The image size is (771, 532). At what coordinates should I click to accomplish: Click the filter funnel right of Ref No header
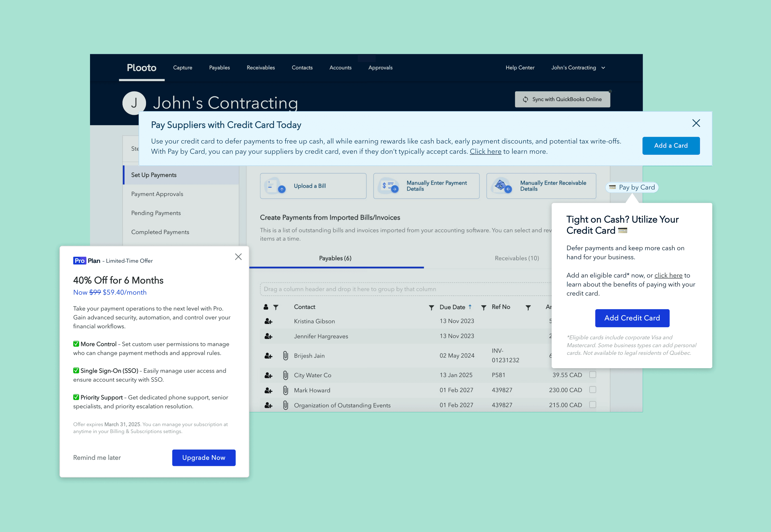(528, 307)
